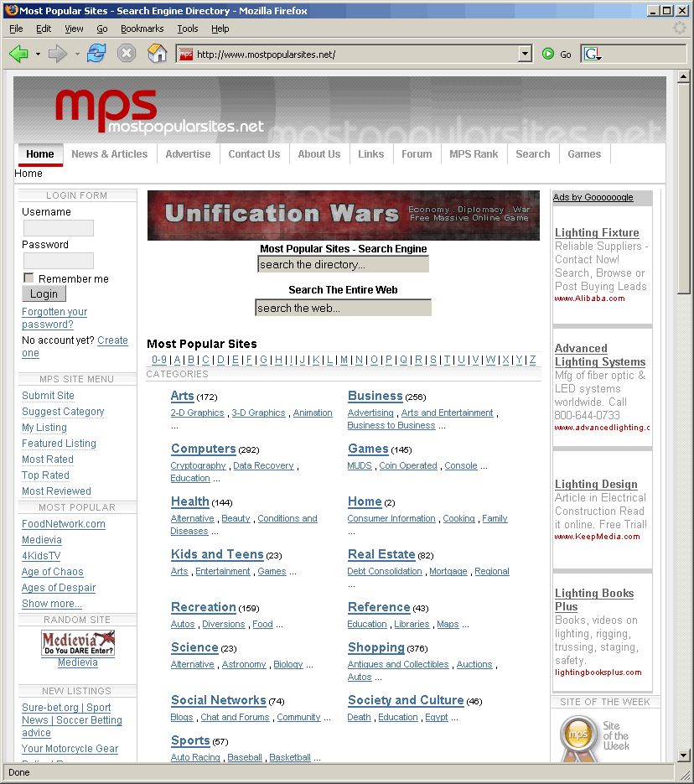Screen dimensions: 694x784
Task: Go to the browser Home icon
Action: coord(157,54)
